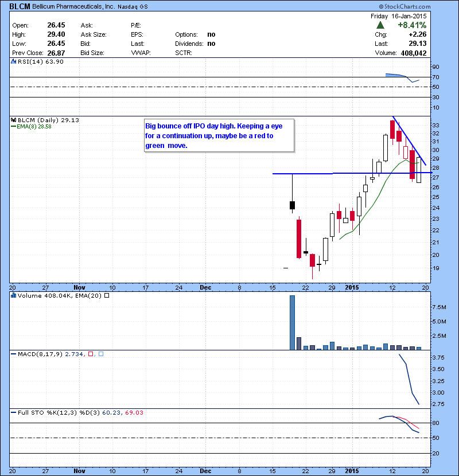Click the Prev Close value 26.87
This screenshot has height=476, width=459.
coord(56,53)
